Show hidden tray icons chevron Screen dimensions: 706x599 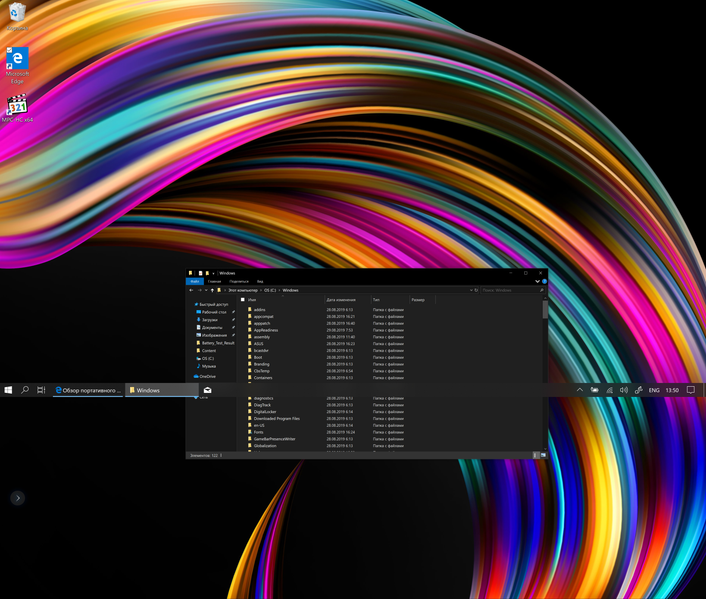coord(580,390)
